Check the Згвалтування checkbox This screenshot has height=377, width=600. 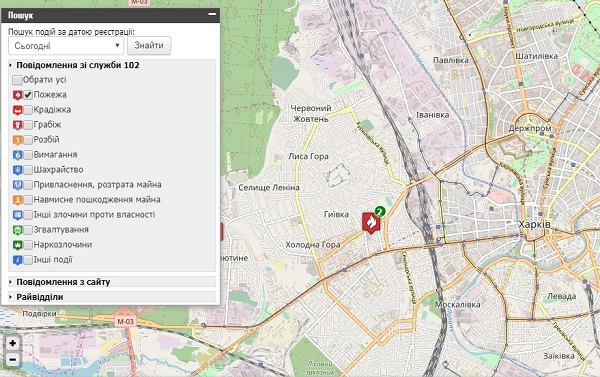(x=28, y=230)
